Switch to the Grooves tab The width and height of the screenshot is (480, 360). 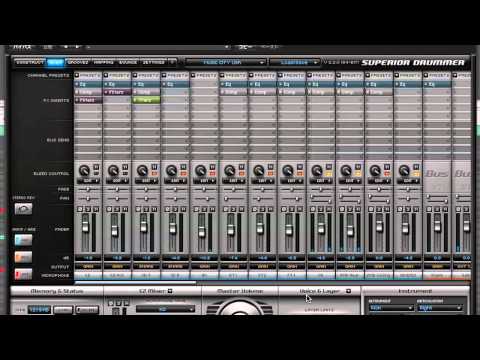[78, 62]
